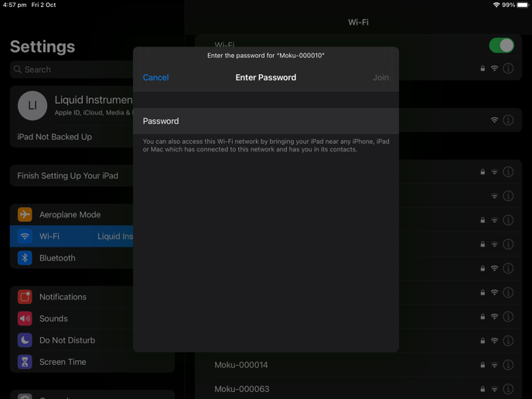Open Do Not Disturb moon icon

(25, 340)
